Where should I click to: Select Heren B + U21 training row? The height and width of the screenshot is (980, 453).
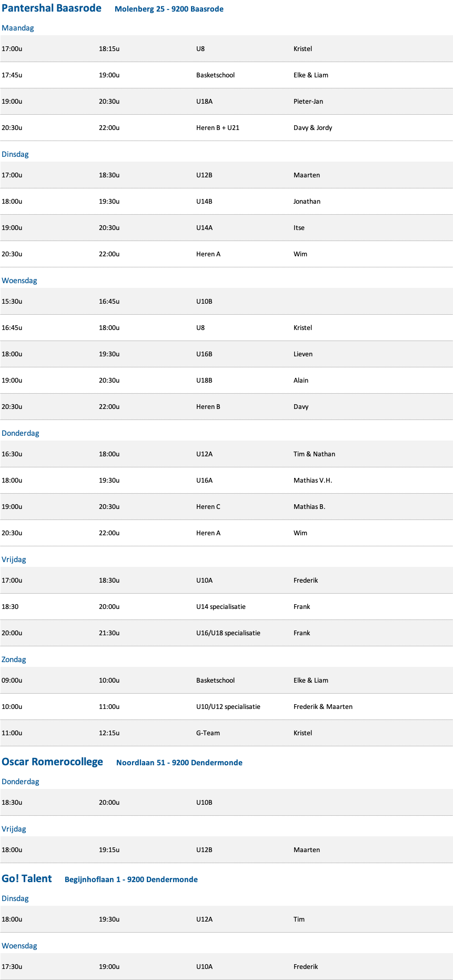[226, 127]
